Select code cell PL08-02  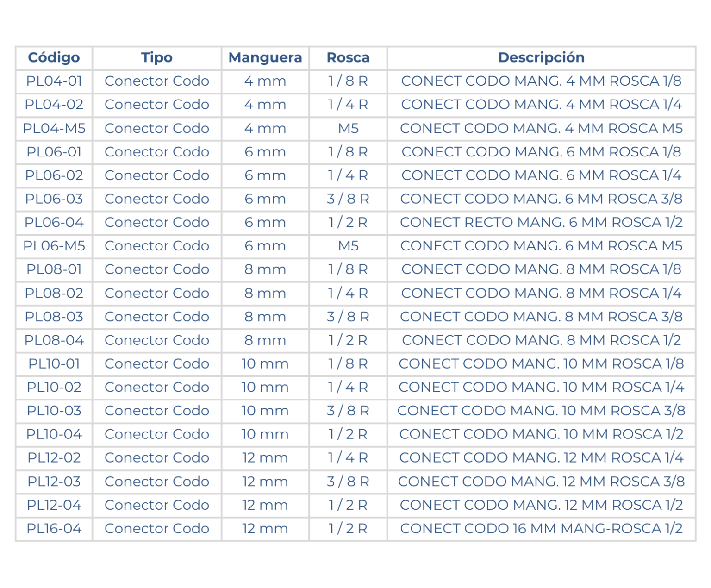tap(54, 293)
